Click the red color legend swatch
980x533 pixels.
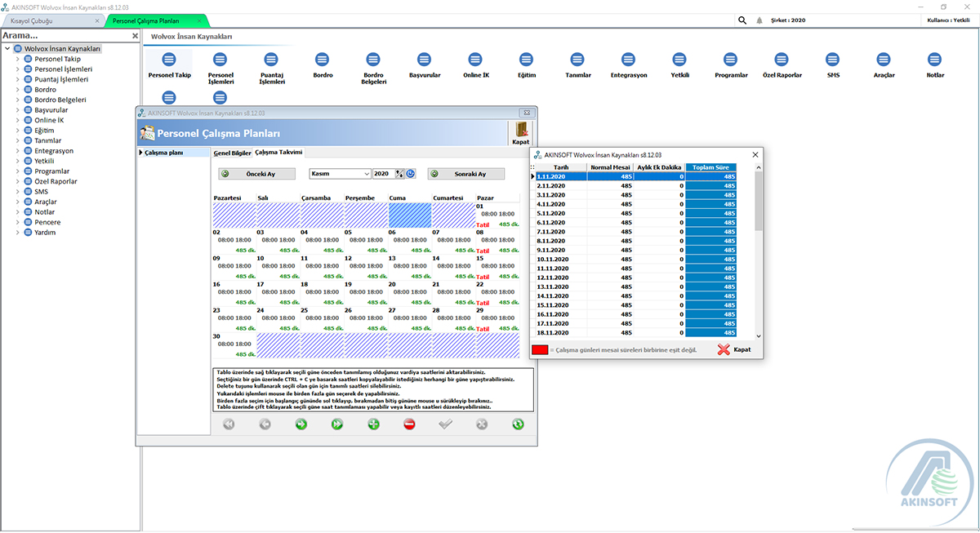(x=540, y=350)
